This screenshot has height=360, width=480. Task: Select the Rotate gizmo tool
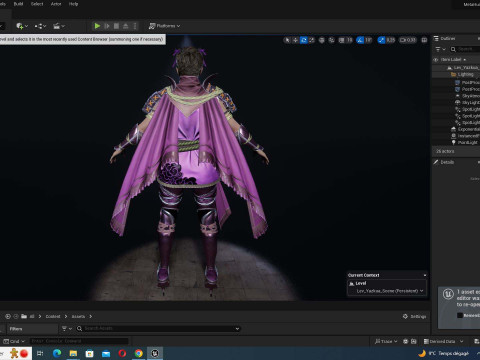[x=303, y=40]
